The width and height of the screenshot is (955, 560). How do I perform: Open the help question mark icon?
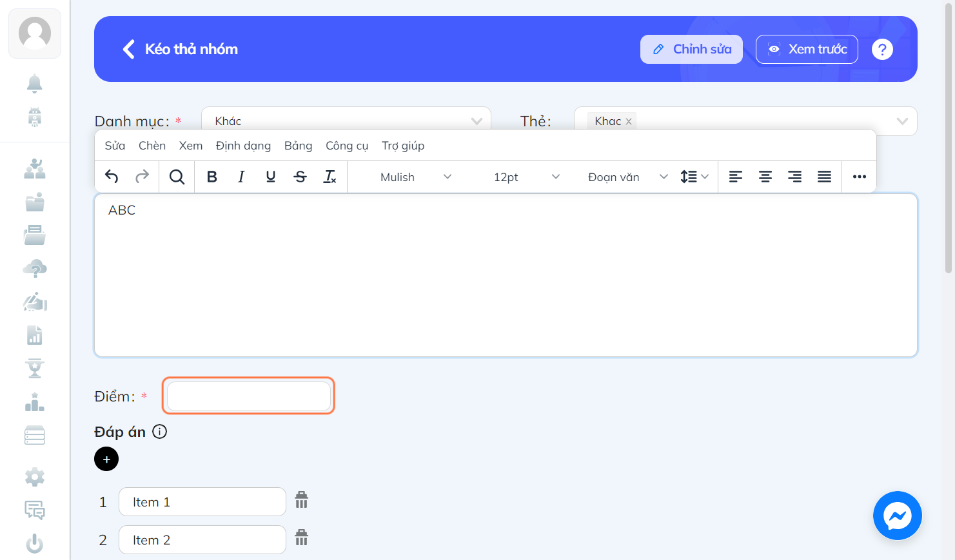[x=882, y=49]
